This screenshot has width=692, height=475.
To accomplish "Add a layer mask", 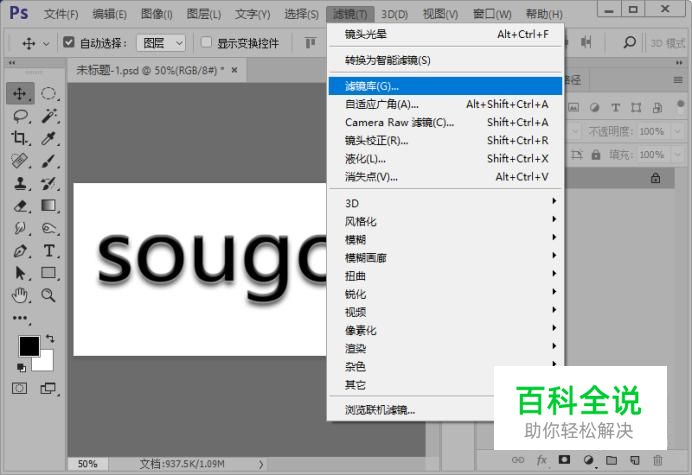I will [x=564, y=460].
